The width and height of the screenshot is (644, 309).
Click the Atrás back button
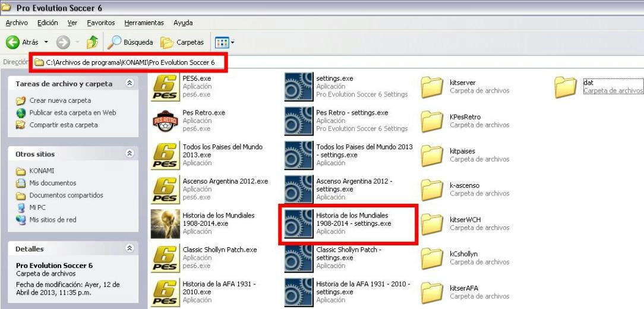22,42
